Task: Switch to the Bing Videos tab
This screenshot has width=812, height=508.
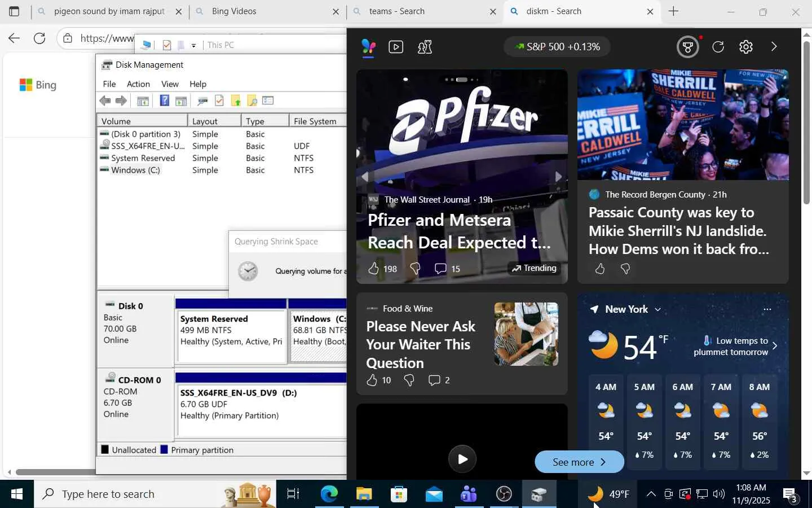Action: coord(267,11)
